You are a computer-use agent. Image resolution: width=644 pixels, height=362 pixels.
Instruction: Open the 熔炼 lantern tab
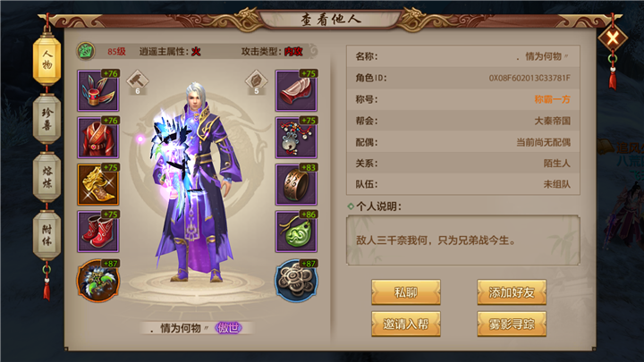point(47,177)
